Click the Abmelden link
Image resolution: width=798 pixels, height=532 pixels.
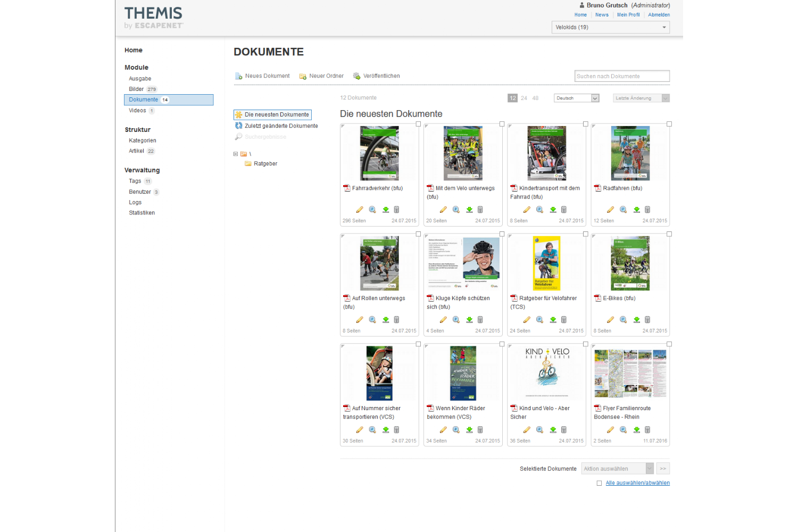click(659, 15)
